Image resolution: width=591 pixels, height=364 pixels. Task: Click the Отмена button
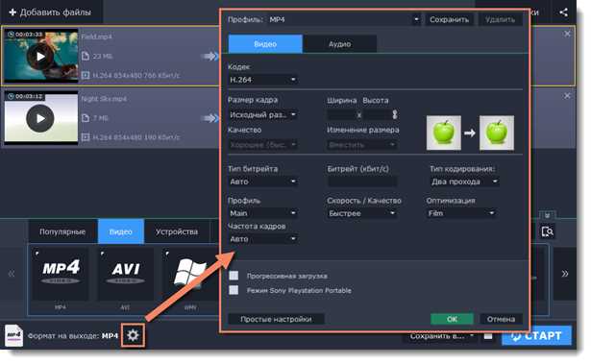501,319
